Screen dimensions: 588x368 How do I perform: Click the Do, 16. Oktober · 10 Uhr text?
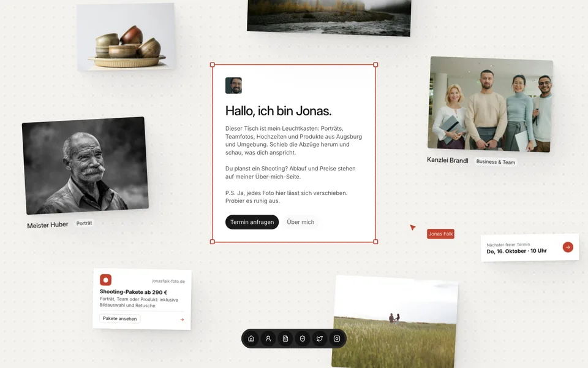(517, 251)
